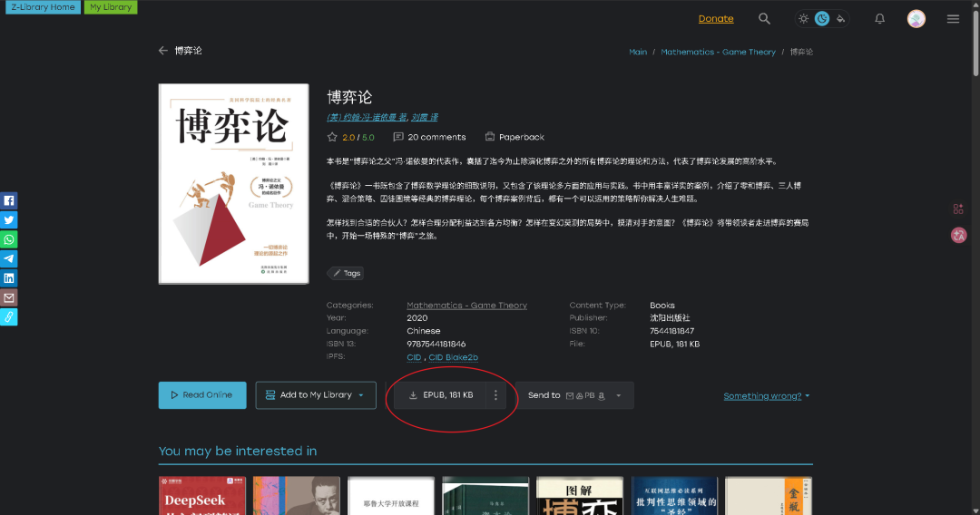Share the book via Twitter icon
This screenshot has height=515, width=980.
point(9,219)
